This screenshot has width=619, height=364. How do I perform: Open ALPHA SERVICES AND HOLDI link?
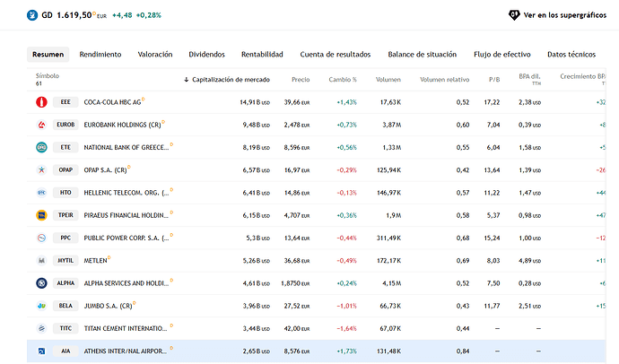pyautogui.click(x=126, y=283)
